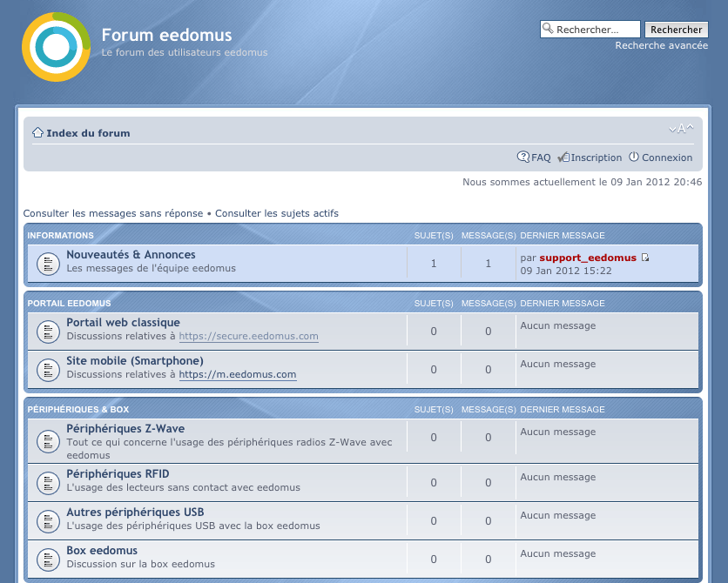Open the Portail web classique forum
This screenshot has width=728, height=583.
click(123, 322)
